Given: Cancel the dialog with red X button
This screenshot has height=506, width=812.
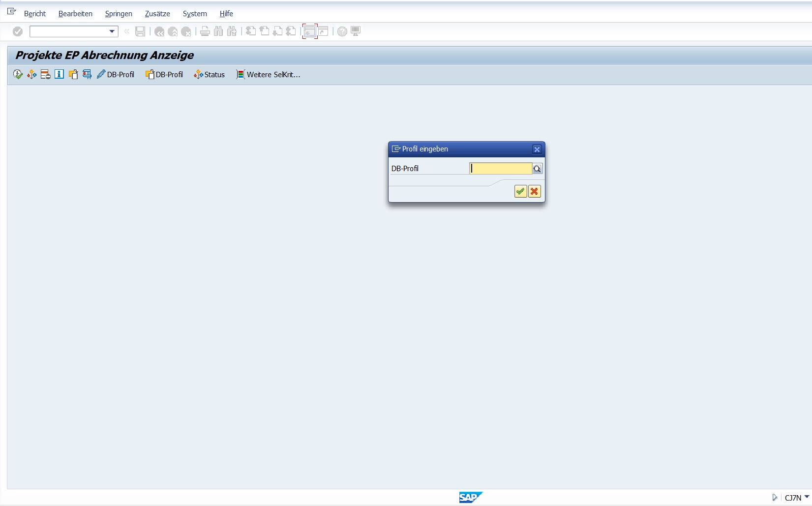Looking at the screenshot, I should pos(534,191).
